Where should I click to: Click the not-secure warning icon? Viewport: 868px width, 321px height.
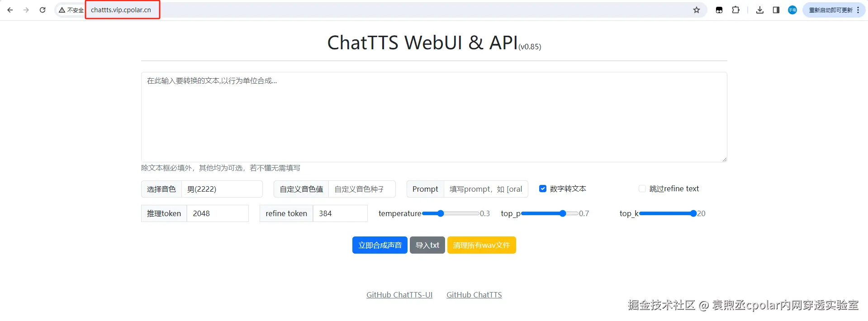[62, 10]
